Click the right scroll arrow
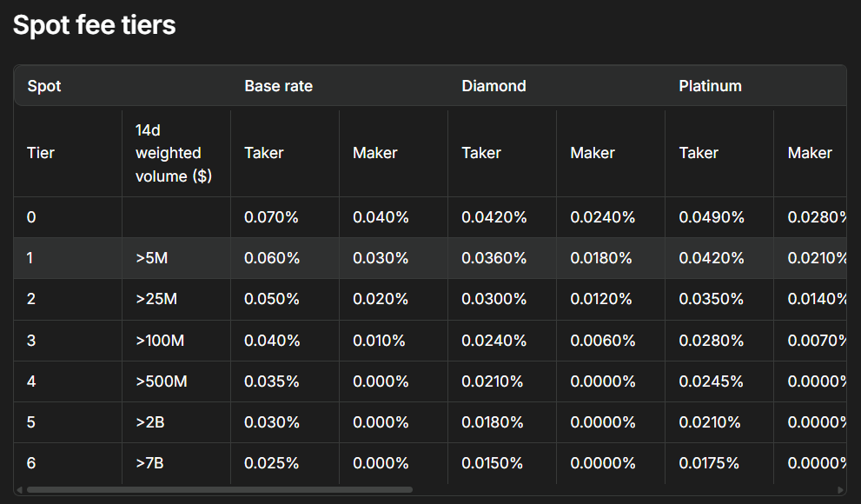 [839, 492]
